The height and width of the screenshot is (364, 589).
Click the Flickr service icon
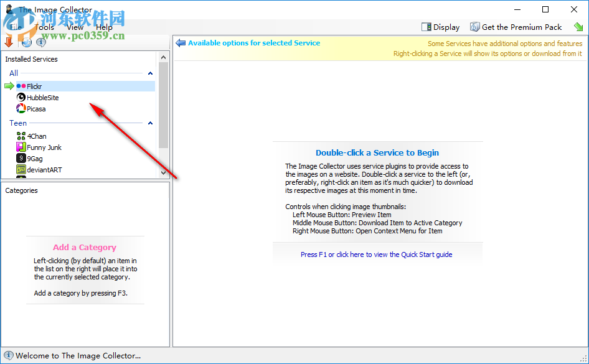pyautogui.click(x=21, y=86)
